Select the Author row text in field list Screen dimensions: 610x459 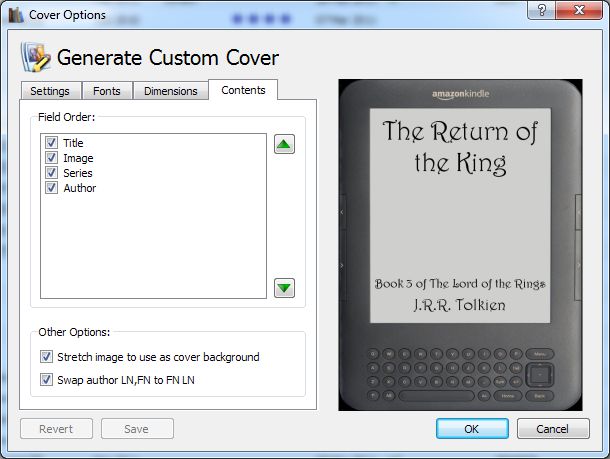(80, 188)
